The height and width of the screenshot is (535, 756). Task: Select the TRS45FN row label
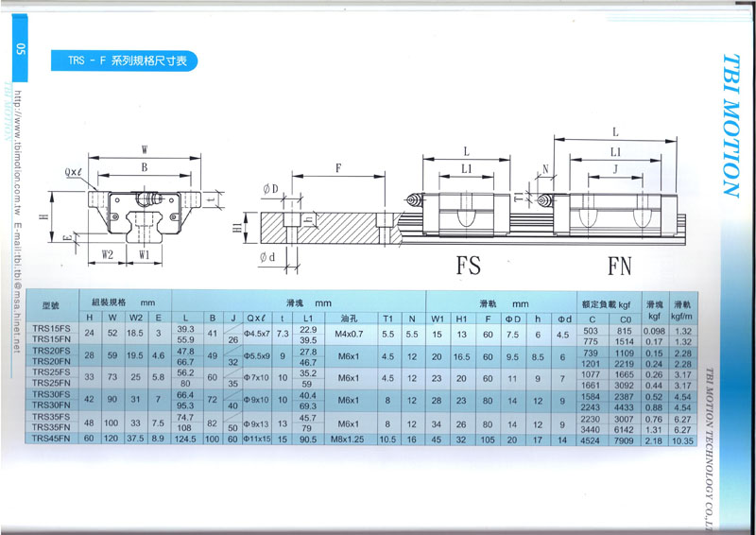coord(51,439)
